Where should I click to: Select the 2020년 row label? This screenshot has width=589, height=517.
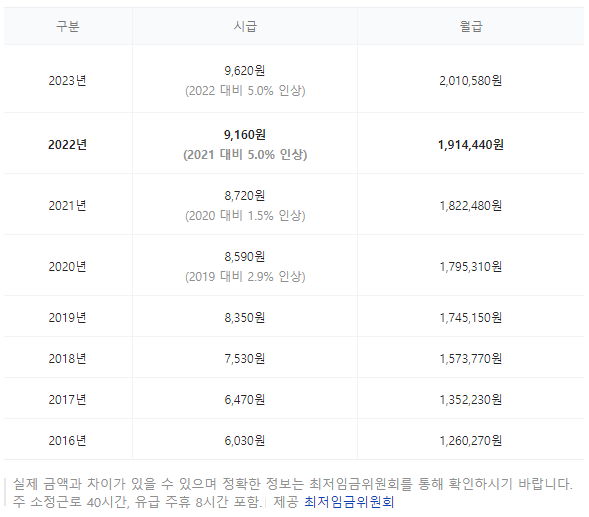tap(68, 267)
